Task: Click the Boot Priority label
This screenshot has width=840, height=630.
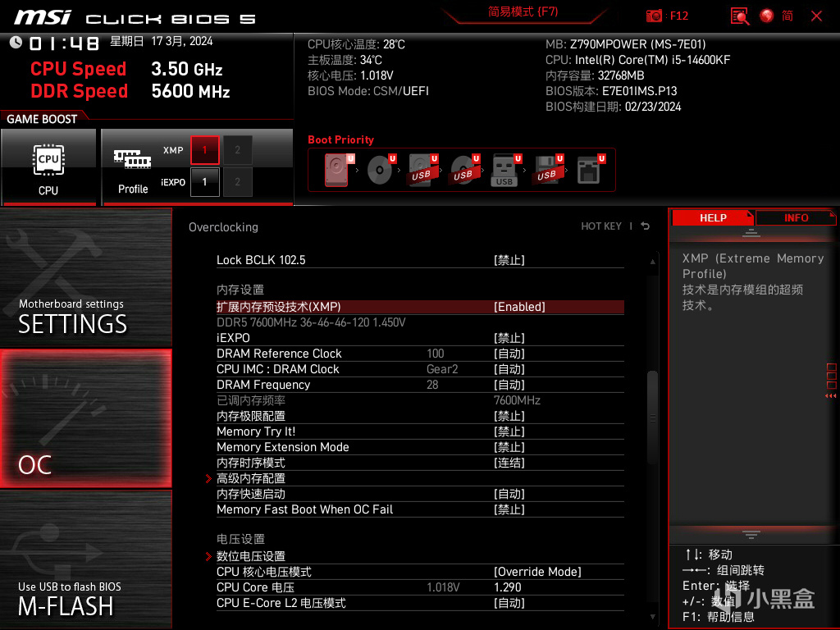Action: click(340, 139)
